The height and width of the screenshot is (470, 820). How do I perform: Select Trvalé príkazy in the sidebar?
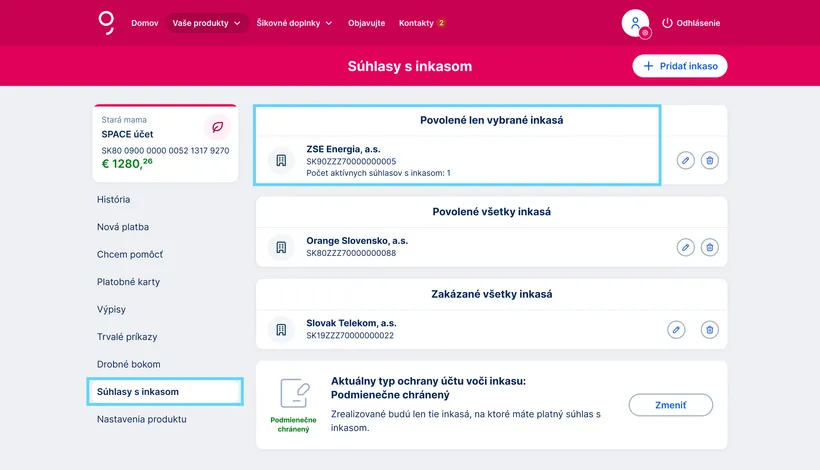tap(127, 337)
